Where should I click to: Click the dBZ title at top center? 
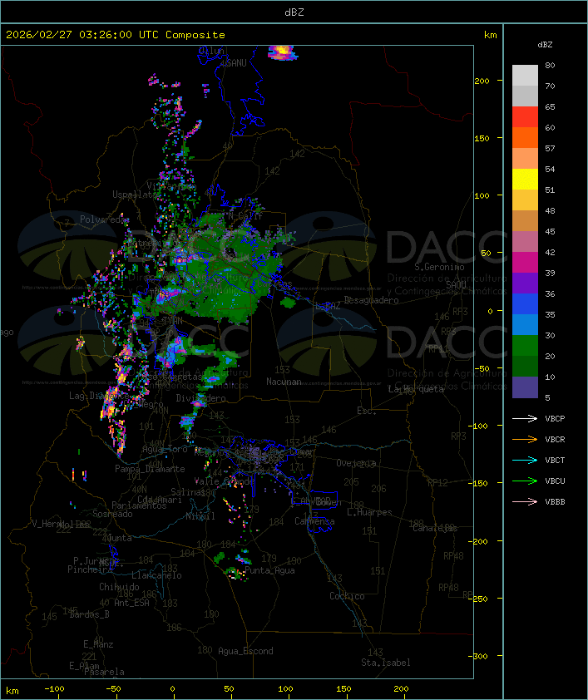[x=294, y=12]
